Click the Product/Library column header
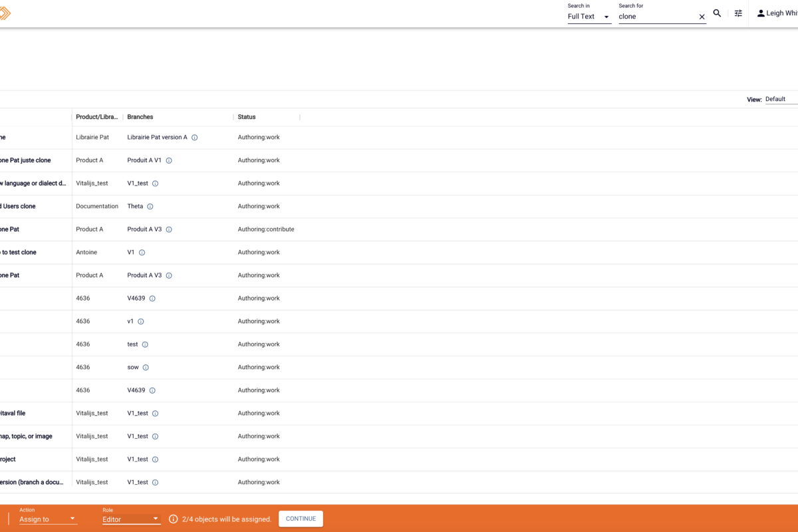This screenshot has height=532, width=798. tap(97, 117)
